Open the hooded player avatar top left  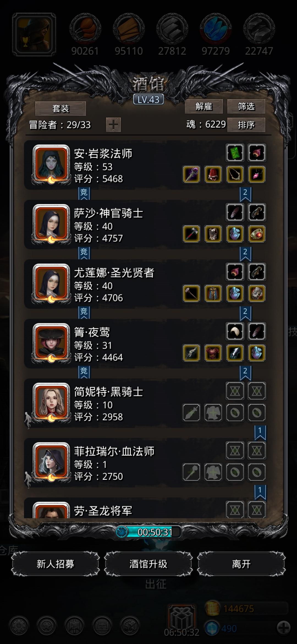(x=34, y=34)
